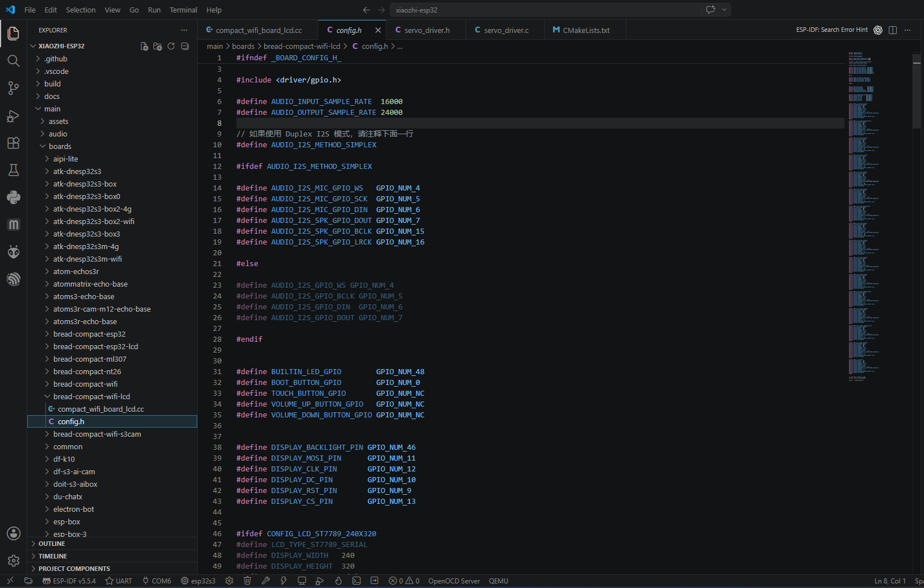Click Monitor Device screen icon
This screenshot has width=924, height=588.
pos(302,581)
